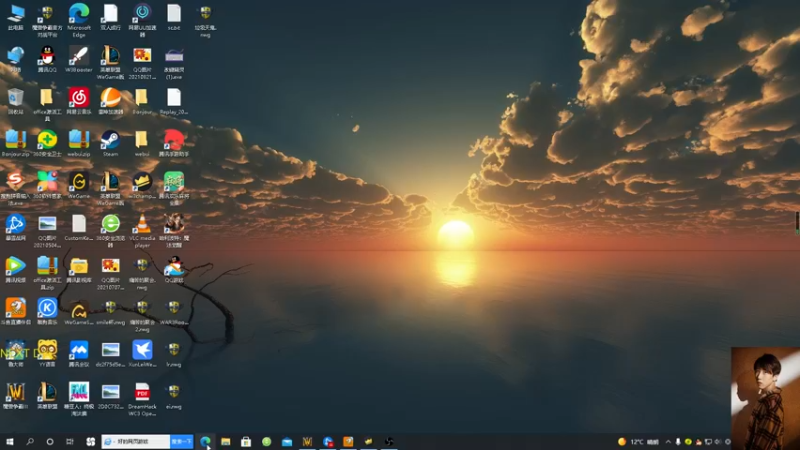Screen dimensions: 800x450
Task: Open the Windows Start menu
Action: pos(10,441)
